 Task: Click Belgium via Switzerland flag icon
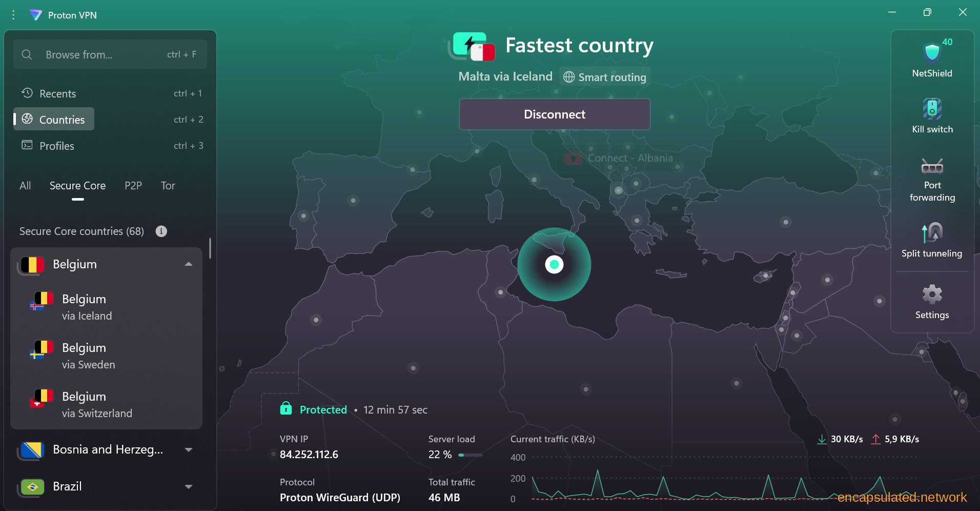click(43, 398)
